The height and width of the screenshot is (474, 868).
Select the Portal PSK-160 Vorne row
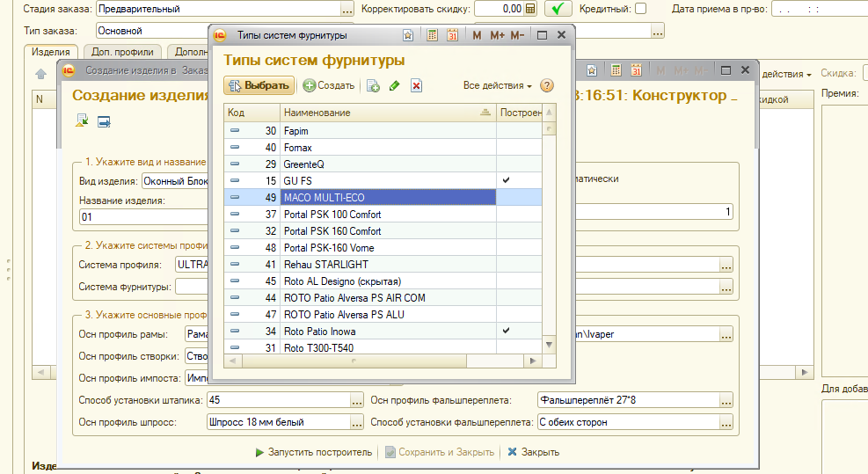383,247
